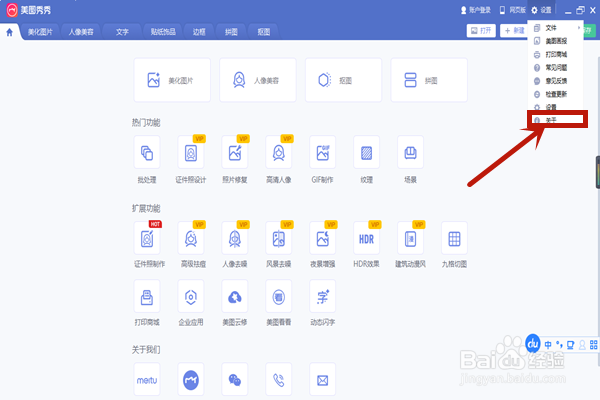The height and width of the screenshot is (400, 600).
Task: Choose 关于 from the dropdown menu
Action: coord(557,120)
